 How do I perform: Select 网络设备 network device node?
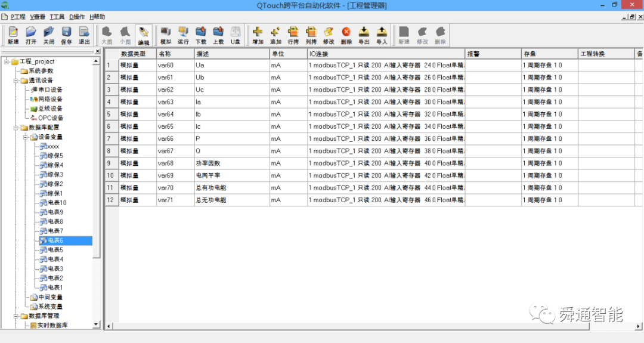(x=47, y=99)
